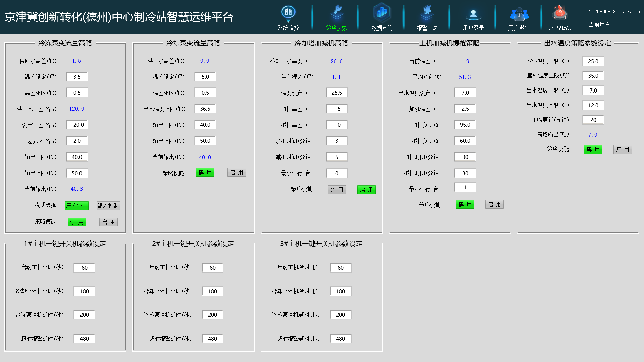Click the 策略参数 wrench icon
Screen dimensions: 644x362
(337, 13)
